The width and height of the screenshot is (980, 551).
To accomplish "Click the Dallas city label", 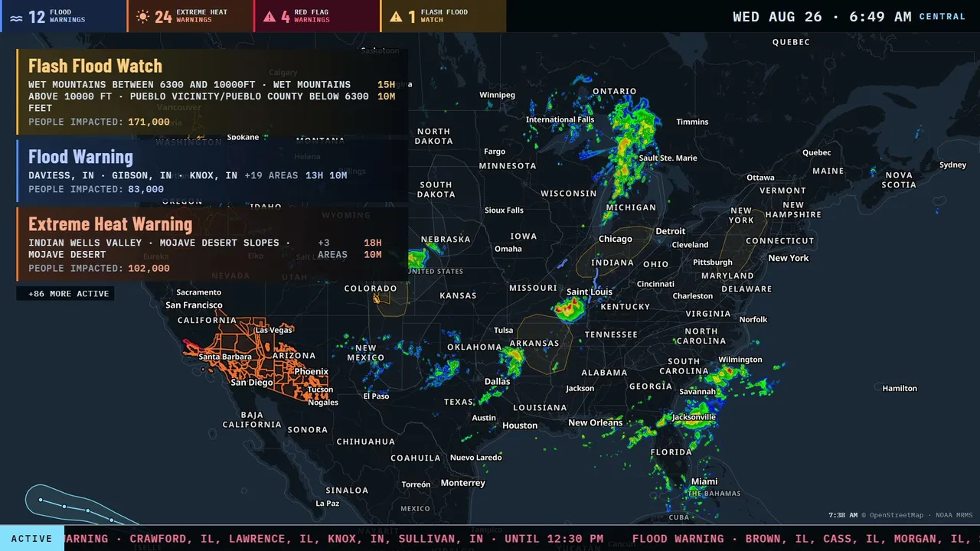I will 497,381.
